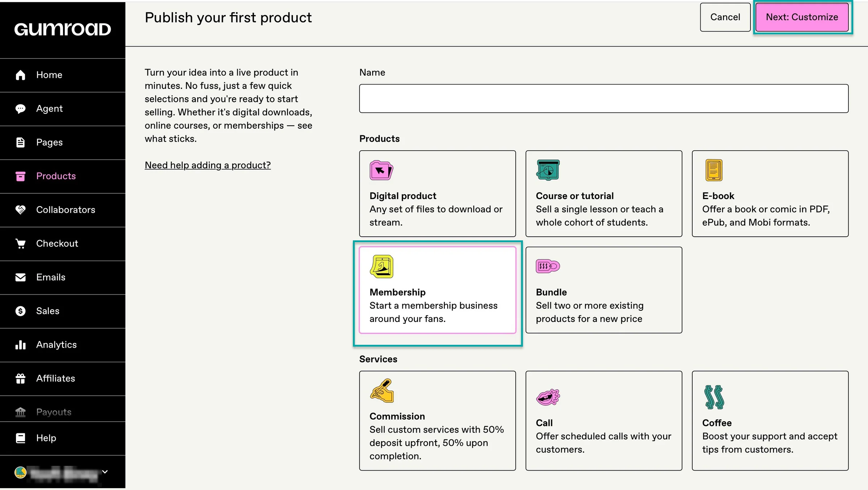The image size is (868, 490).
Task: Click the Bundle price tag icon
Action: point(548,266)
